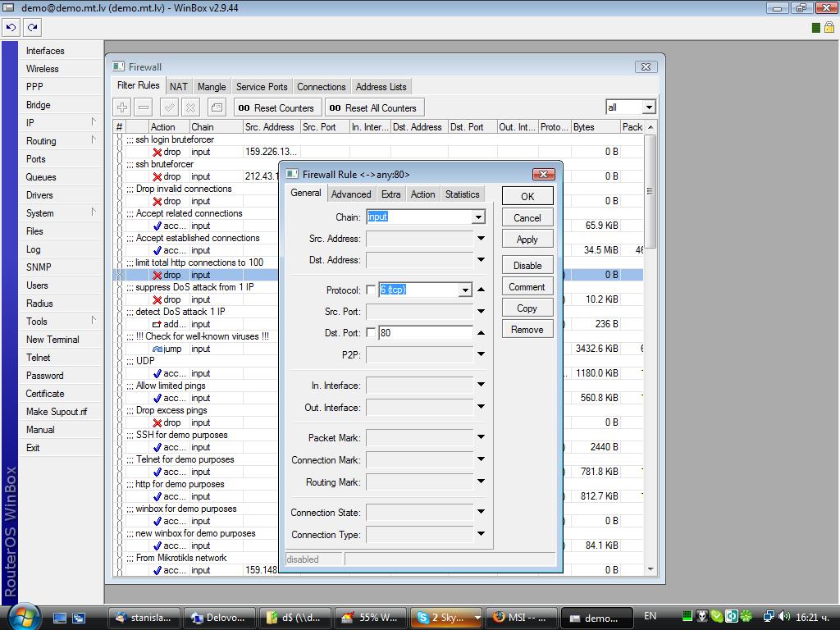Click the disable rule X icon
Screen dimensions: 840x630
coord(190,107)
